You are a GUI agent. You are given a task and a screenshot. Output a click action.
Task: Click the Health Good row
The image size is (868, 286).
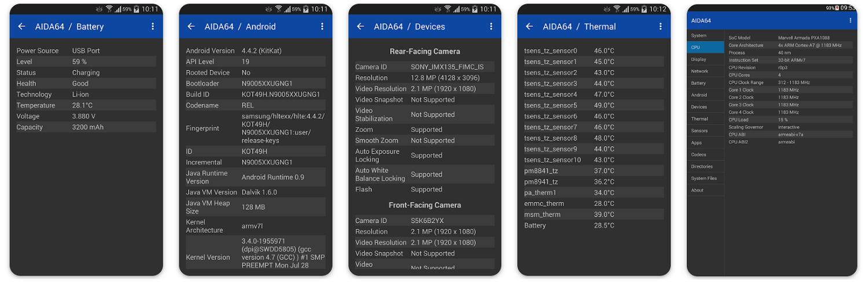click(x=86, y=84)
